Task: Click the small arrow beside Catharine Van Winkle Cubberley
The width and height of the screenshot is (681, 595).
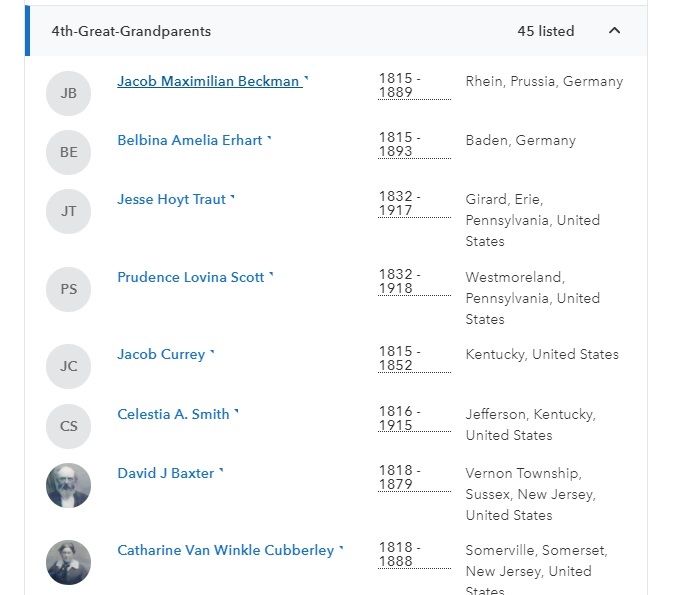Action: [x=341, y=548]
